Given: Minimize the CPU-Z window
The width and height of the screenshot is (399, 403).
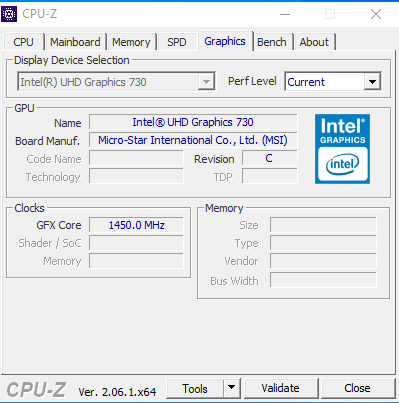Looking at the screenshot, I should coord(285,14).
